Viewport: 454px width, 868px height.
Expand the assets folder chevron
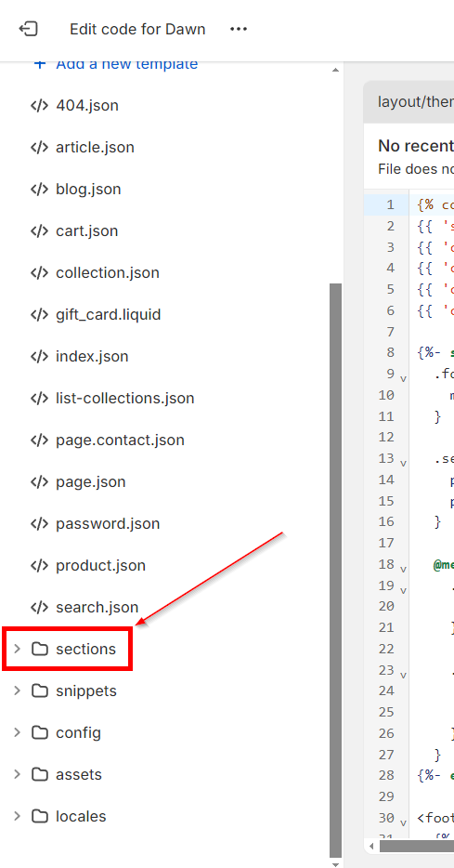pos(17,774)
